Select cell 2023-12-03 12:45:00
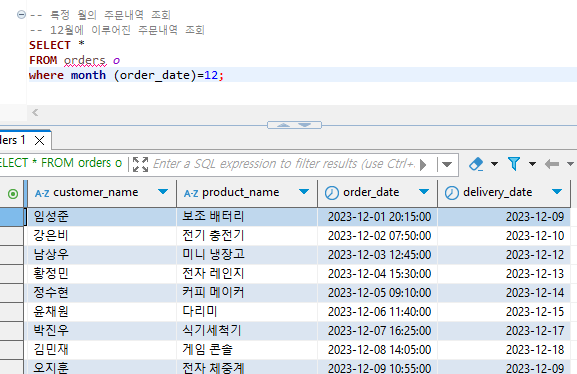Viewport: 577px width, 374px height. (x=378, y=255)
